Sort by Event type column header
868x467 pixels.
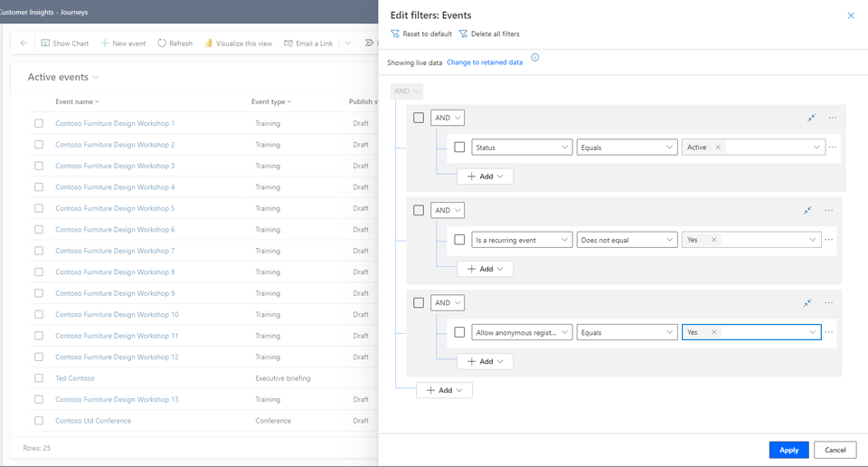tap(270, 102)
